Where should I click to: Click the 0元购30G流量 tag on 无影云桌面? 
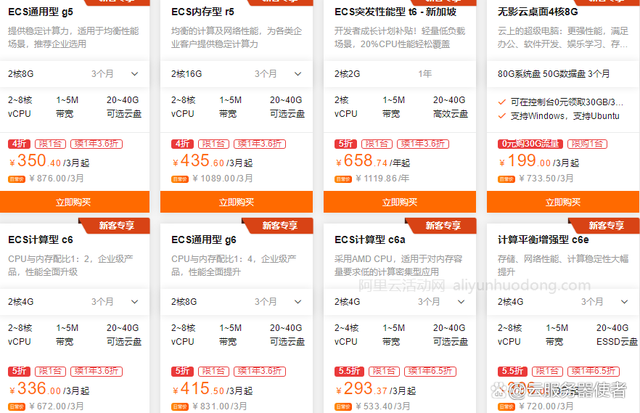(530, 144)
